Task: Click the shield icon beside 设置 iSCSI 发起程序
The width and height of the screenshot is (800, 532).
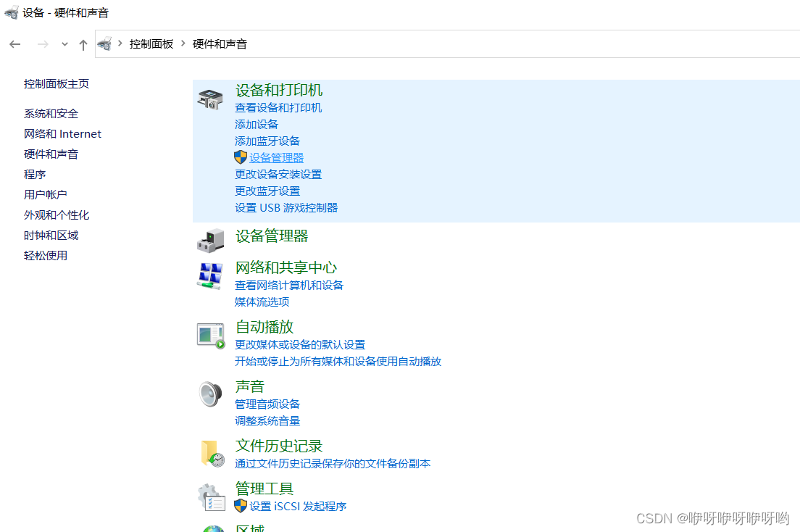Action: (241, 506)
